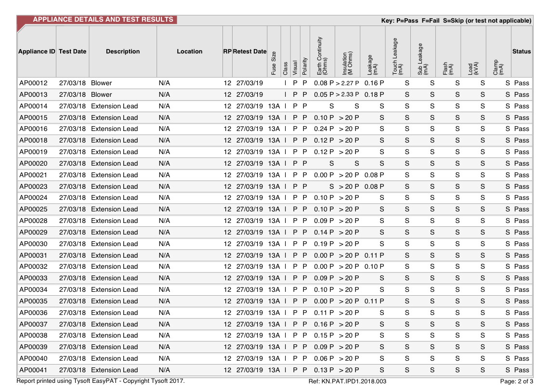549x392 pixels.
Task: Select the 0.18 P leakage value
Action: (374, 94)
